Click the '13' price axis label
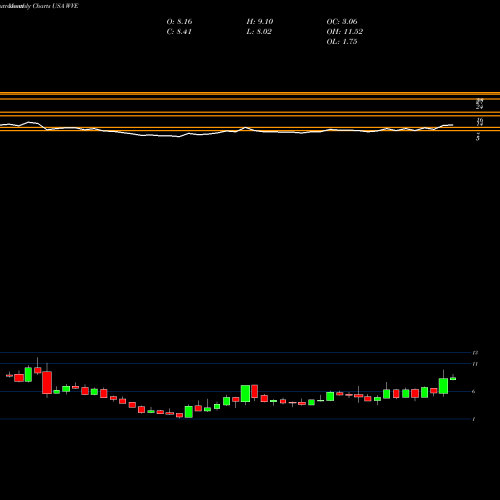Image resolution: width=500 pixels, height=500 pixels. [475, 353]
